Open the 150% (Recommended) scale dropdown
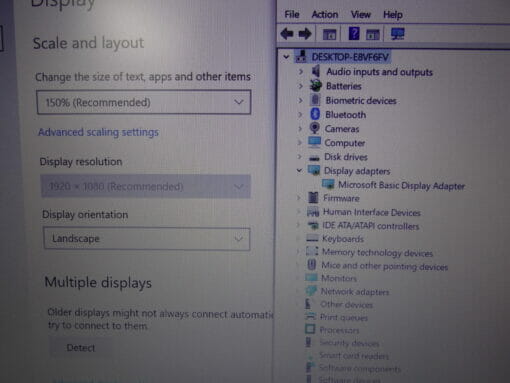Image resolution: width=510 pixels, height=383 pixels. [144, 102]
